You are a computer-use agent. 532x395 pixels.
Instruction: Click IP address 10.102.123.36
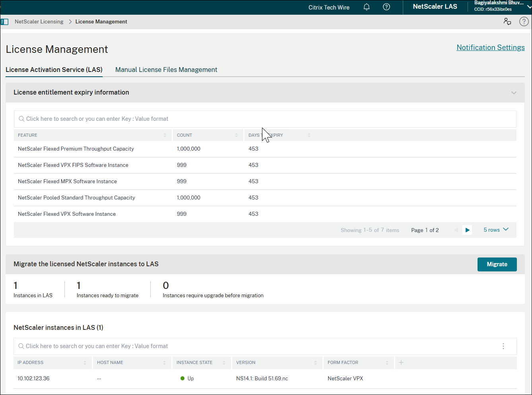coord(33,378)
